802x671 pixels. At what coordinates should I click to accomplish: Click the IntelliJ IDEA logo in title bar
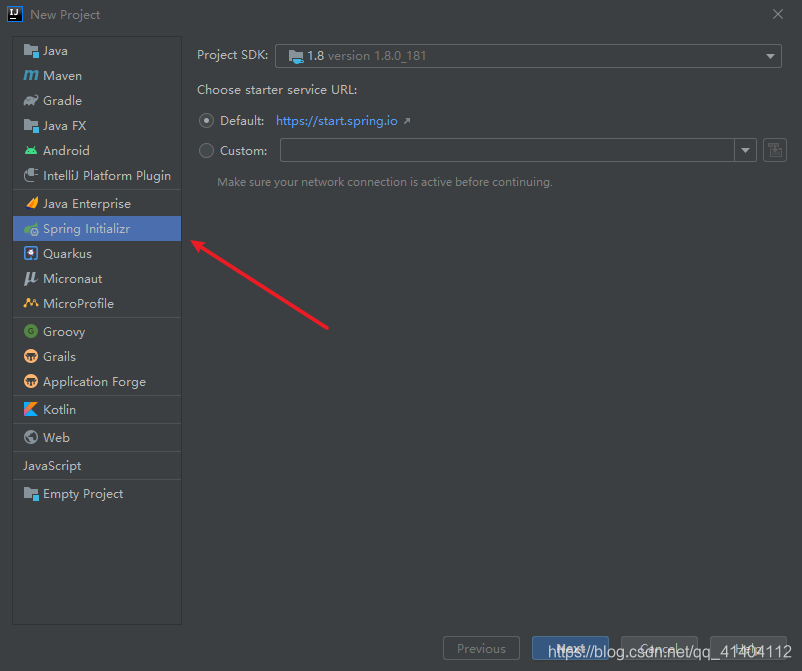point(15,14)
